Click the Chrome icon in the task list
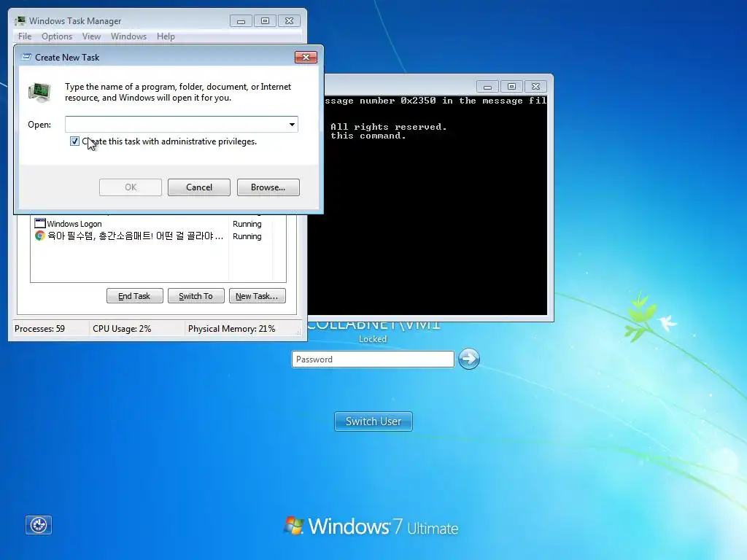Screen dimensions: 747x560 [39, 236]
